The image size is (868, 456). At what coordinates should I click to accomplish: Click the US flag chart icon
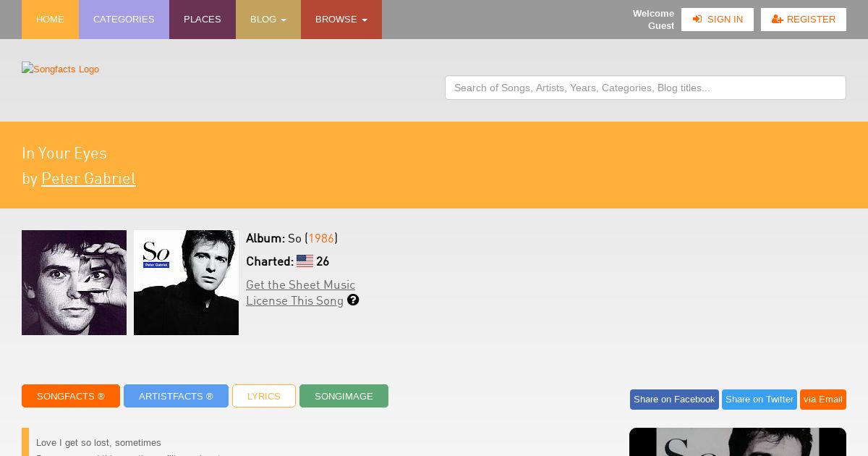[305, 261]
